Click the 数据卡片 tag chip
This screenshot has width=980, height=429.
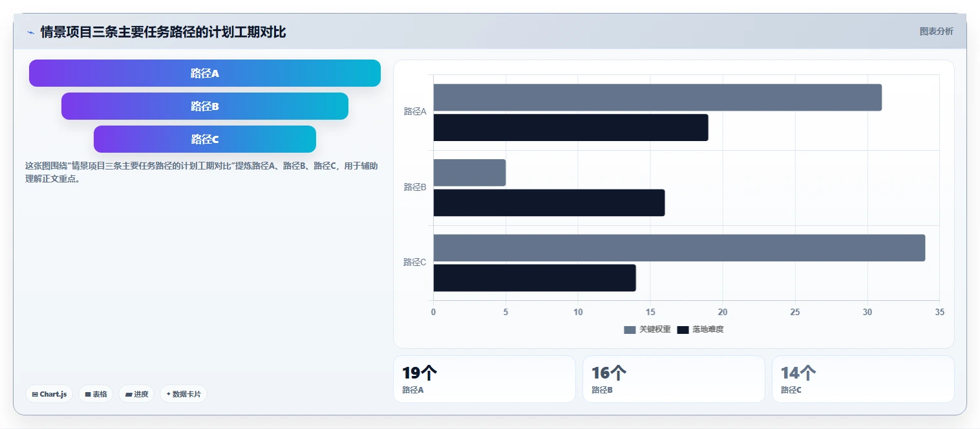184,394
